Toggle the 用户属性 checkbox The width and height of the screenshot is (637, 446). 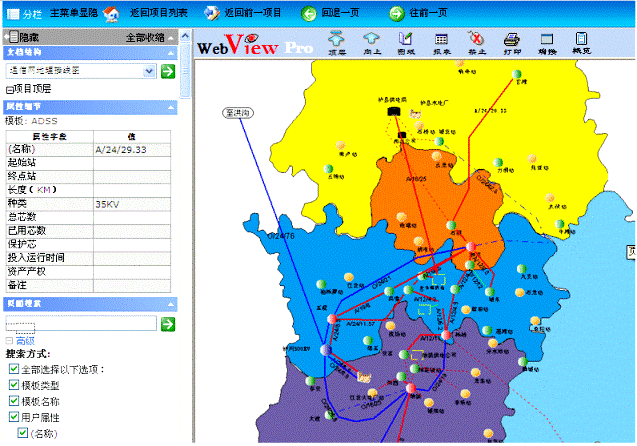click(11, 417)
